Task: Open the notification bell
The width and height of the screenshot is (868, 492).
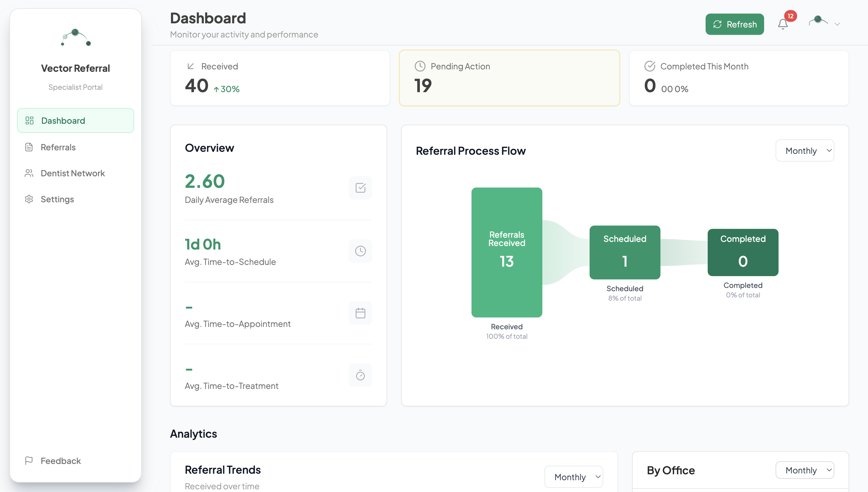Action: [783, 24]
